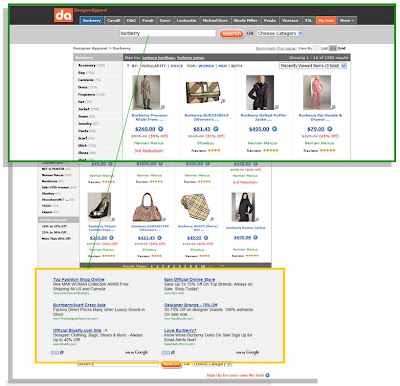Switch to Grid view icon

coord(333,48)
